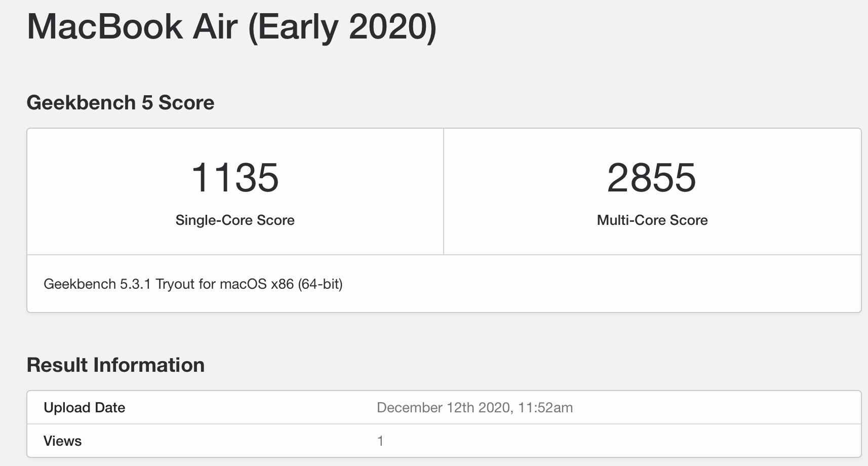Click "Geekbench 5.3.1" in version line
This screenshot has height=466, width=868.
pos(97,284)
